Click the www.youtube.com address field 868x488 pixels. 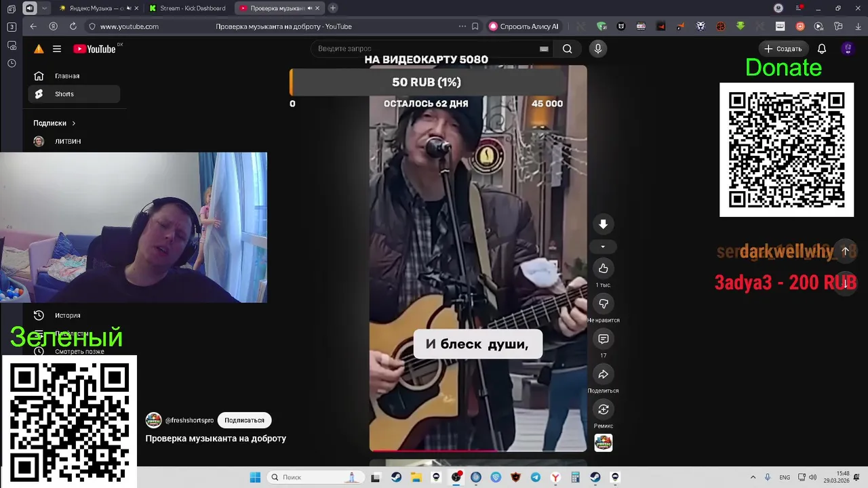point(129,26)
